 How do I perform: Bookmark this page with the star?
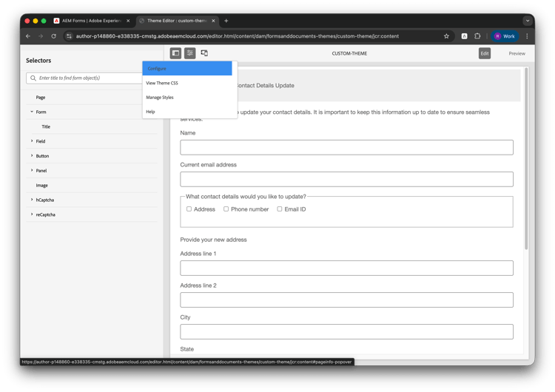tap(446, 36)
